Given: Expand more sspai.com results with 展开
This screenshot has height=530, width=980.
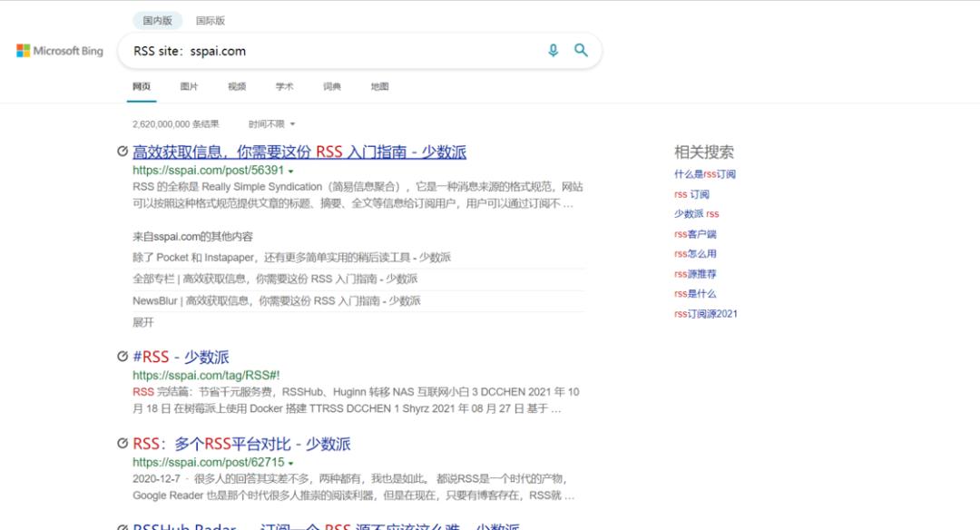Looking at the screenshot, I should (x=143, y=322).
